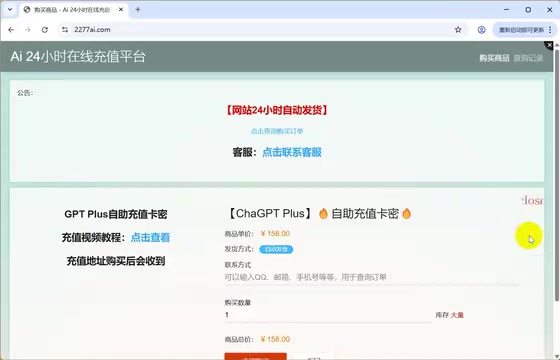This screenshot has width=560, height=360.
Task: Open the 点击查看 video tutorial link
Action: click(150, 238)
